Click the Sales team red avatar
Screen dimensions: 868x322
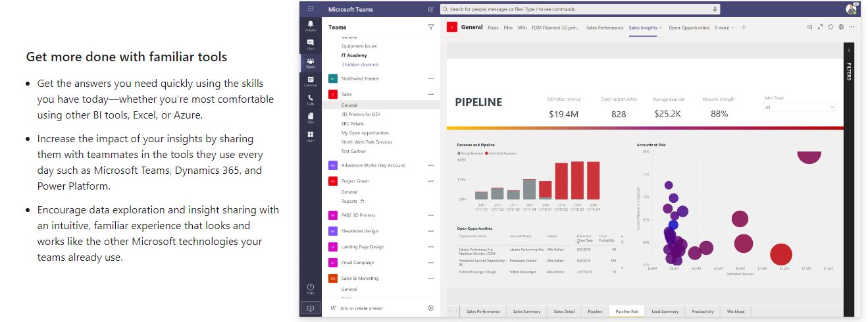333,94
